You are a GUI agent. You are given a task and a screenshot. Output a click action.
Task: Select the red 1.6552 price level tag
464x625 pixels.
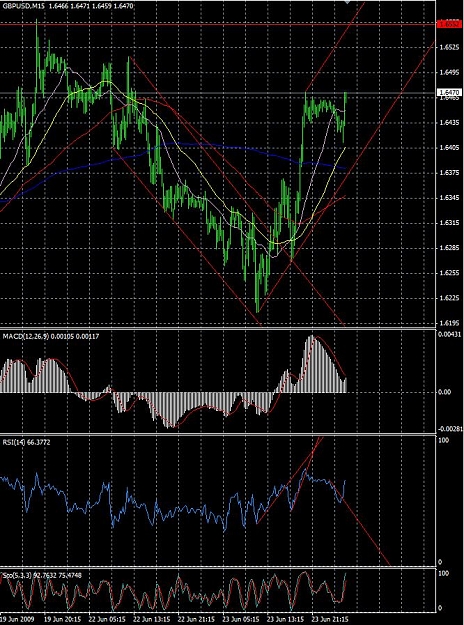pos(449,24)
